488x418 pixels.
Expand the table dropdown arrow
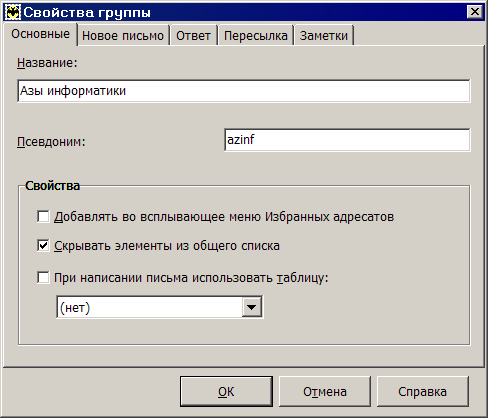coord(252,307)
